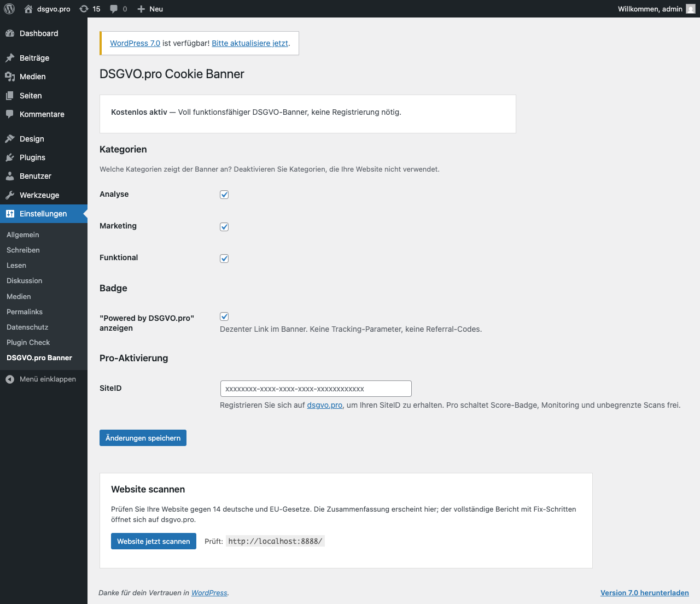Click the Kostenlos aktiv status text
This screenshot has height=604, width=700.
tap(139, 112)
